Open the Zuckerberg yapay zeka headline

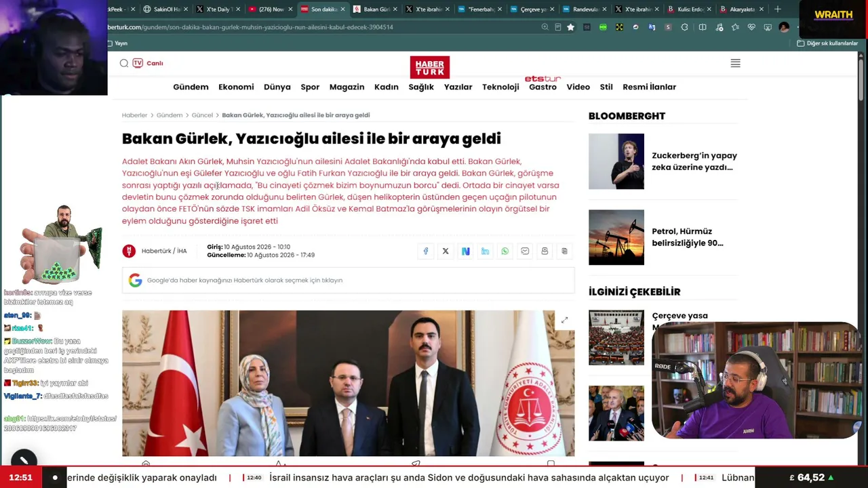point(694,161)
